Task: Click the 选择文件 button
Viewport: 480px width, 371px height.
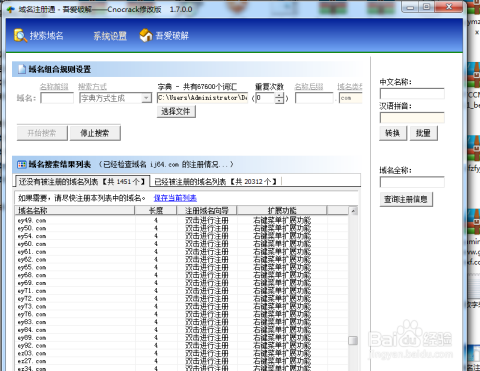Action: coord(176,111)
